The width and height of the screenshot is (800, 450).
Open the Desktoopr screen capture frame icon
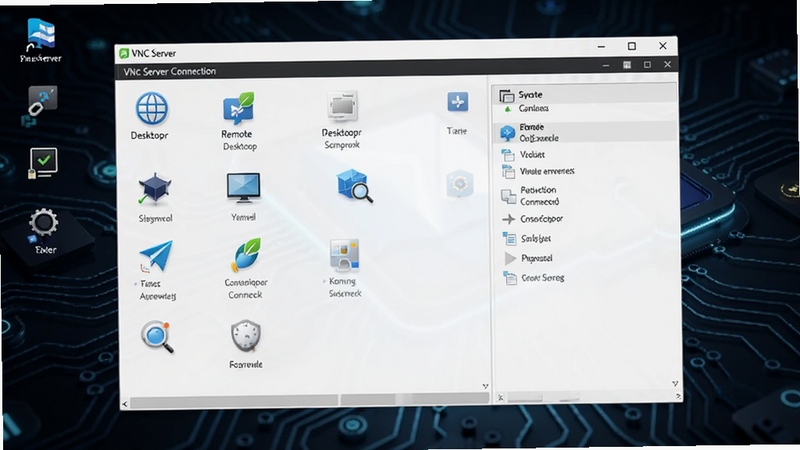coord(342,107)
